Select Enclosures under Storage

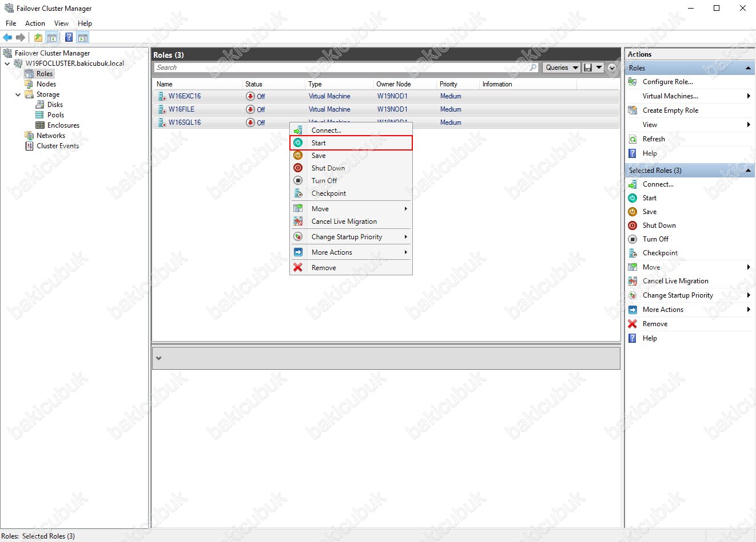63,125
